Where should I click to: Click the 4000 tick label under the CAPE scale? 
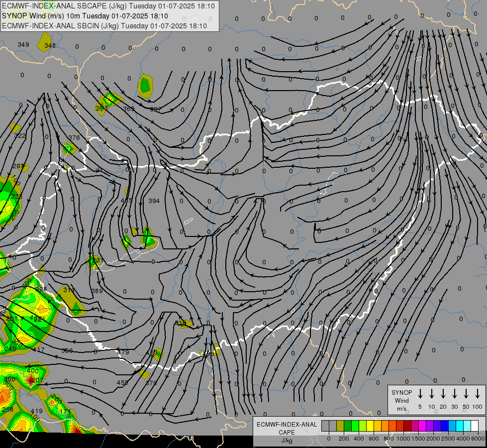pos(463,439)
